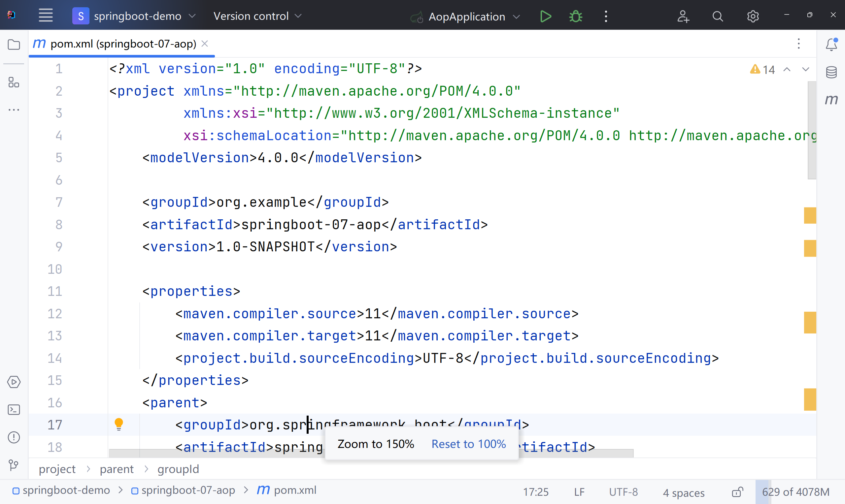Run AopApplication with the green play icon
This screenshot has width=845, height=504.
click(x=545, y=16)
